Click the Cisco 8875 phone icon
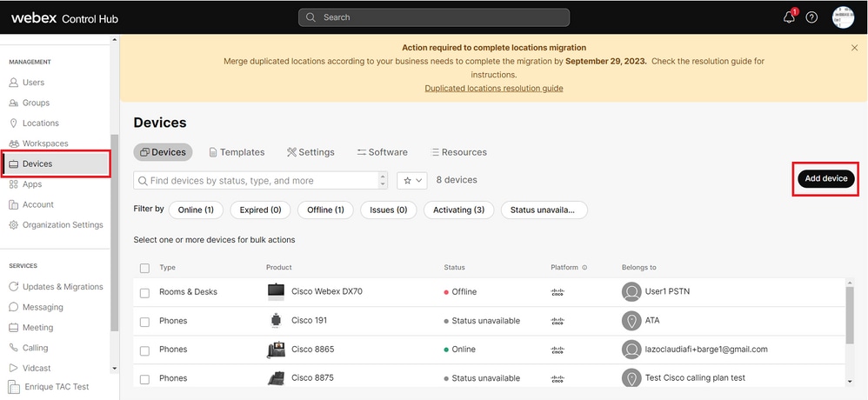 [x=276, y=378]
